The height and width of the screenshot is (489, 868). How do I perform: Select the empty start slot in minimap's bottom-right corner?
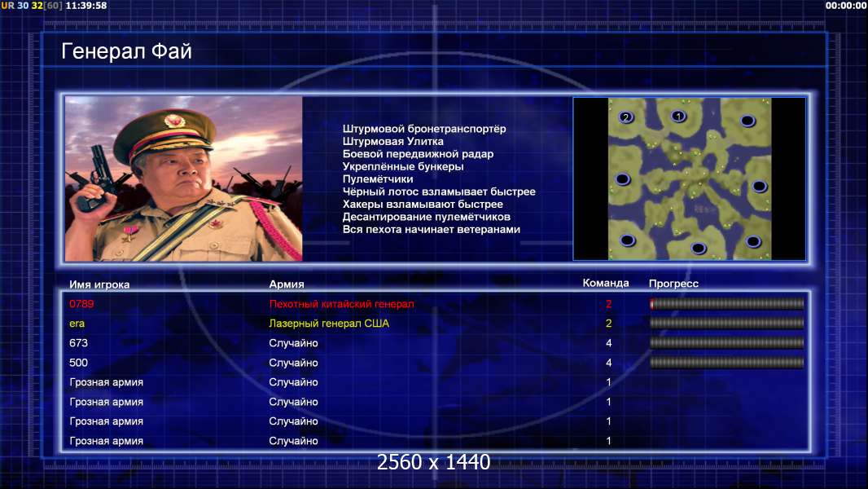tap(753, 241)
